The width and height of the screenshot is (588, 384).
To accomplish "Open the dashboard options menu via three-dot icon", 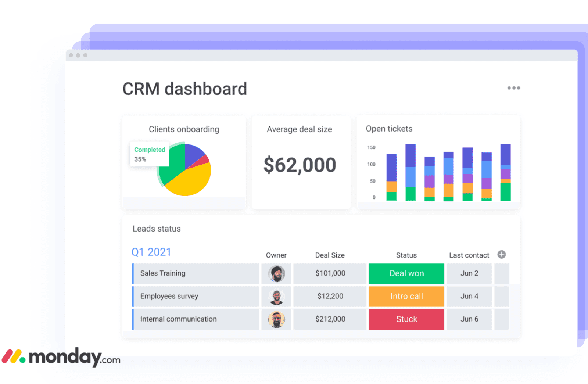I will pos(514,88).
